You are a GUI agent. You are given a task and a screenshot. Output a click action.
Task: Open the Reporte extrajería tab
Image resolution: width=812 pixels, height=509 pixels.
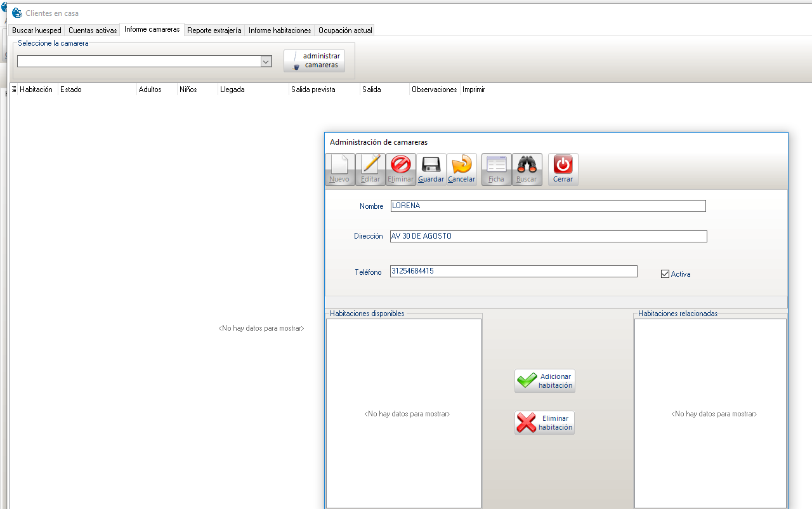(x=214, y=30)
